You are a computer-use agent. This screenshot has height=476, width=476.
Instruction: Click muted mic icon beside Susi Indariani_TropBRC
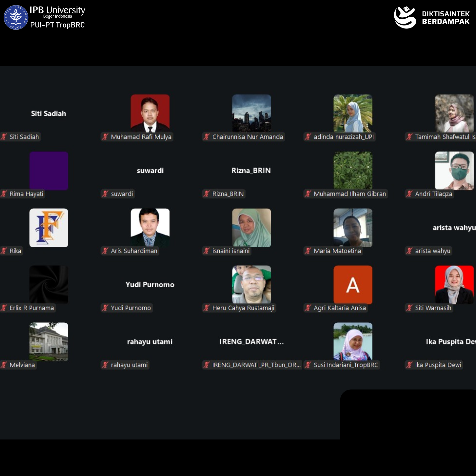(x=308, y=365)
